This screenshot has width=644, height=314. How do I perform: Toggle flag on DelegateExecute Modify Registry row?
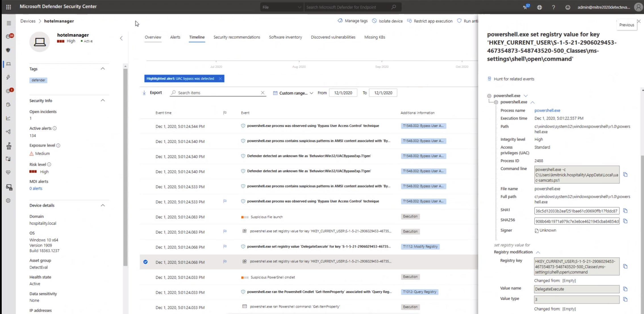point(225,246)
